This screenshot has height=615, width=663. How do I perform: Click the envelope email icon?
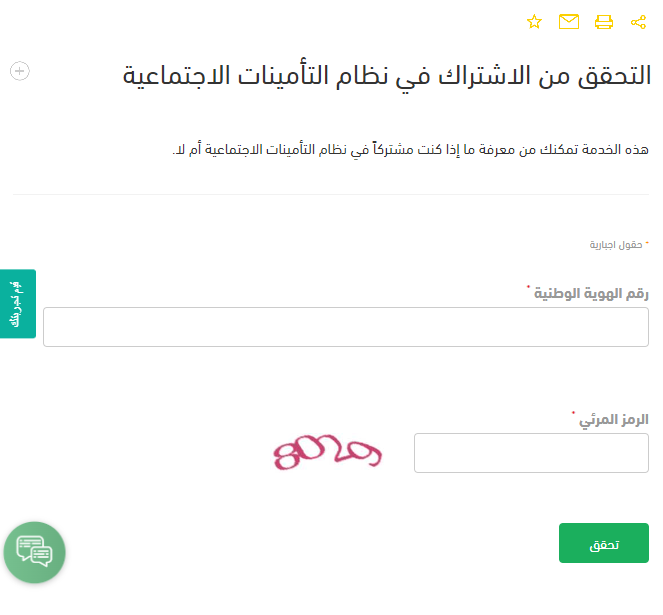coord(569,22)
